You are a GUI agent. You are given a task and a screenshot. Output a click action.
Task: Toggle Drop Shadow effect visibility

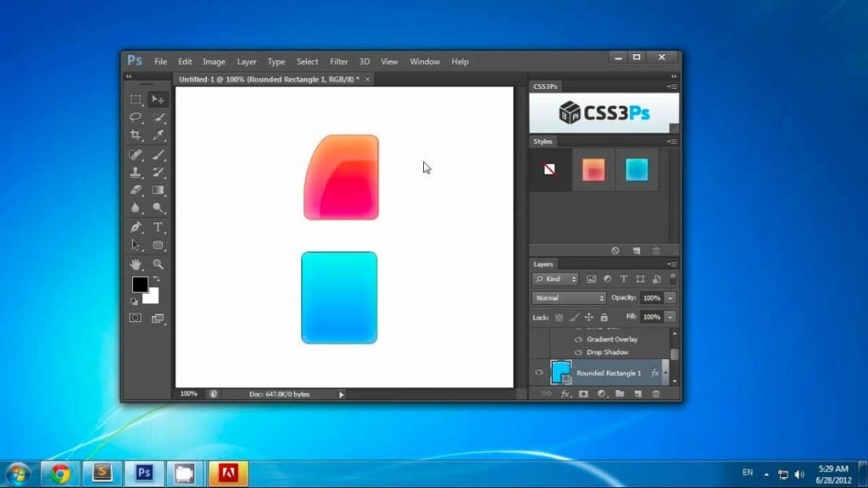click(578, 352)
